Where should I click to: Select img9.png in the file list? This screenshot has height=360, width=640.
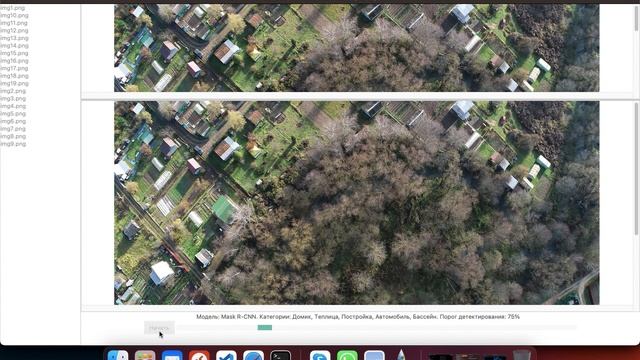coord(13,144)
